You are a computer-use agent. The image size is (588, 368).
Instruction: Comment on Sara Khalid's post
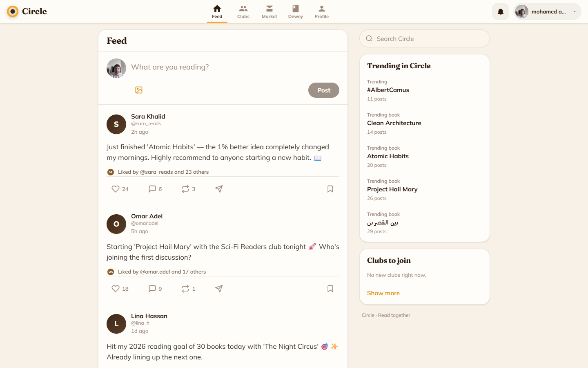coord(155,189)
